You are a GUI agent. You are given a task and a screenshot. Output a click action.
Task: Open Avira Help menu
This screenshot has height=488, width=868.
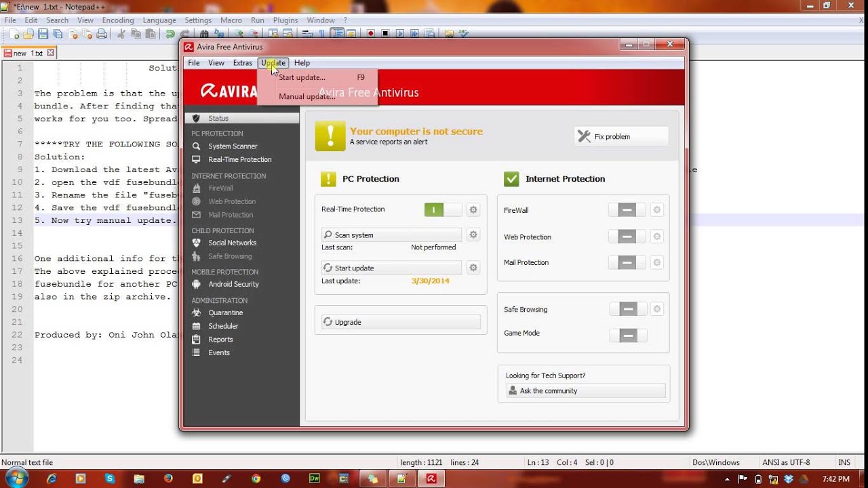pyautogui.click(x=302, y=63)
